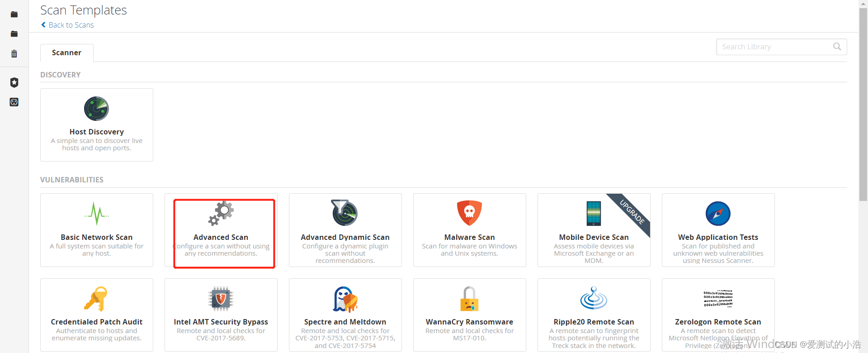Click the Malware Scan skull shield icon
The height and width of the screenshot is (353, 868).
469,213
